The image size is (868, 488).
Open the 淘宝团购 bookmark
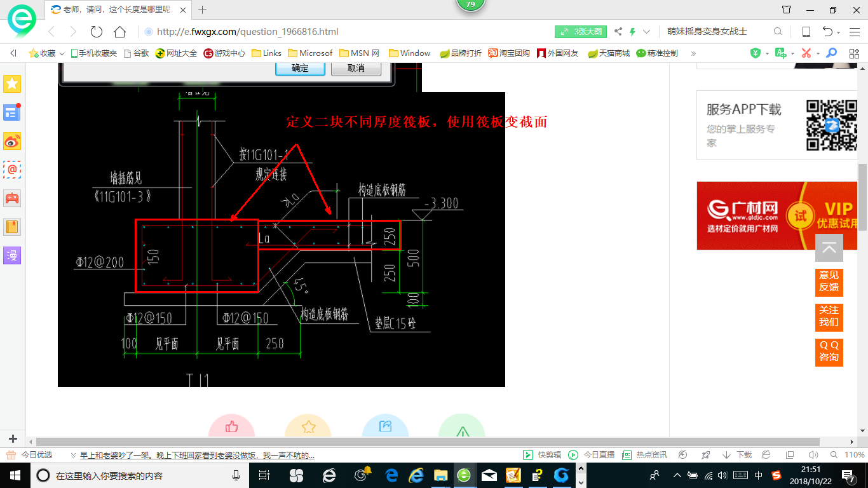[x=509, y=53]
